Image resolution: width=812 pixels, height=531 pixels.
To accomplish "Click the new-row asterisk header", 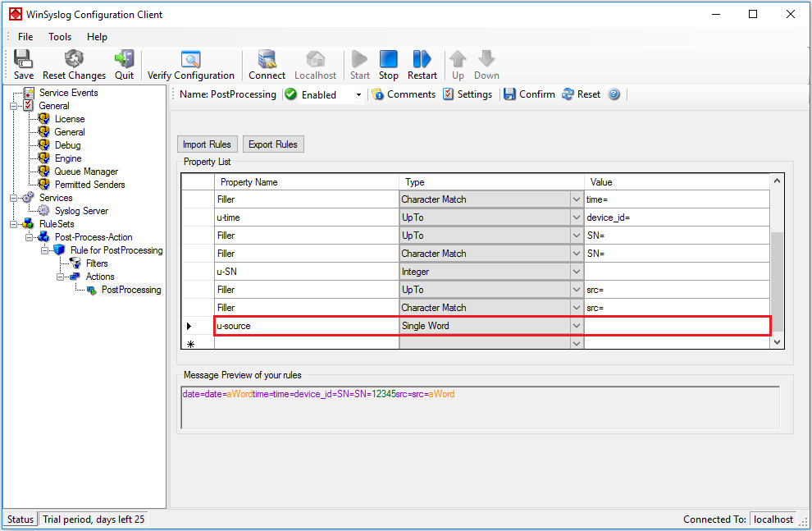I will point(198,343).
